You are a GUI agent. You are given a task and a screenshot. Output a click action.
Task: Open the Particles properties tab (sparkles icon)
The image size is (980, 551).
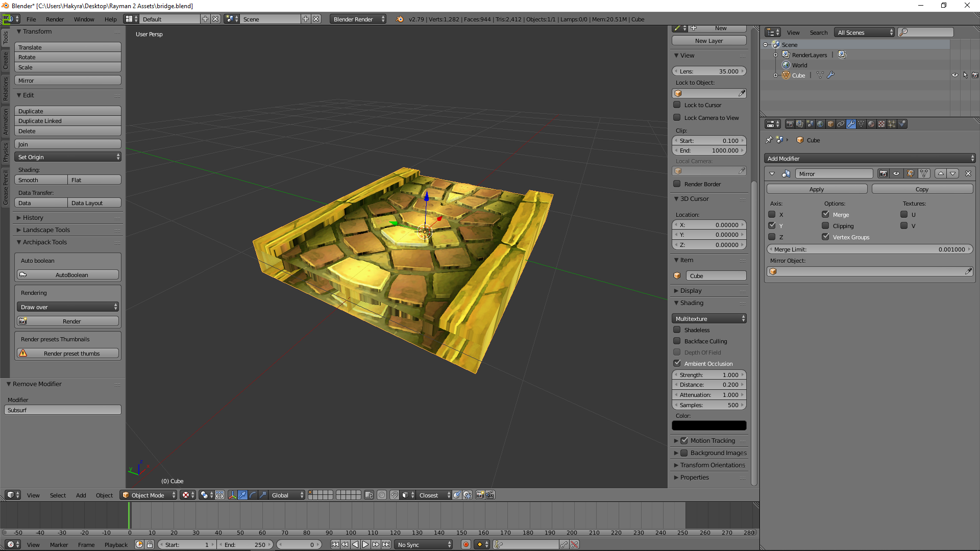tap(892, 124)
